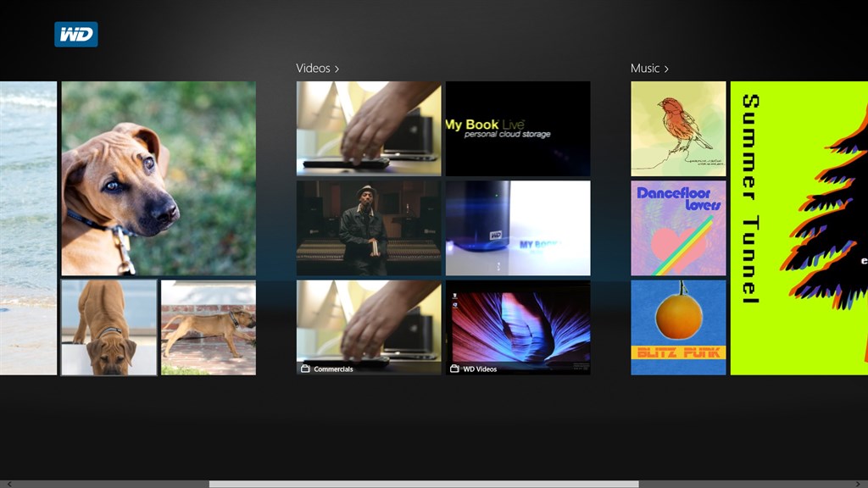This screenshot has height=488, width=868.
Task: Open the Blitz Punk album
Action: 678,328
